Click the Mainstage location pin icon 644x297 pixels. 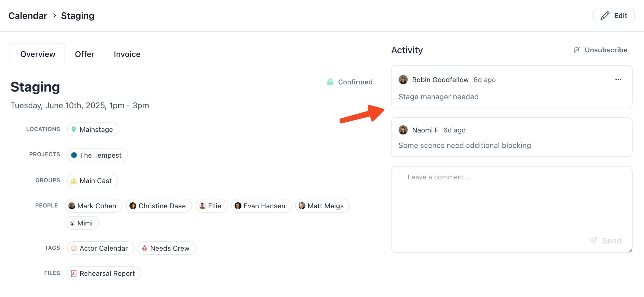click(x=74, y=129)
